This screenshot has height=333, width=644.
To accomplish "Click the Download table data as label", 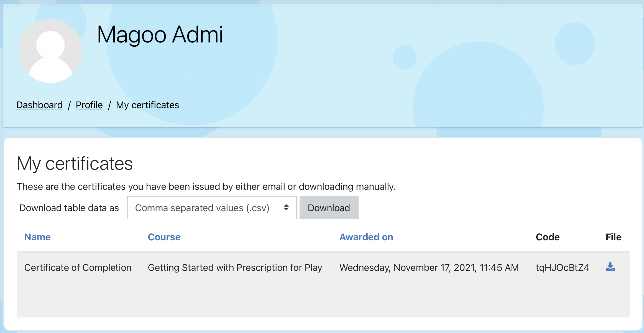I will [x=69, y=208].
